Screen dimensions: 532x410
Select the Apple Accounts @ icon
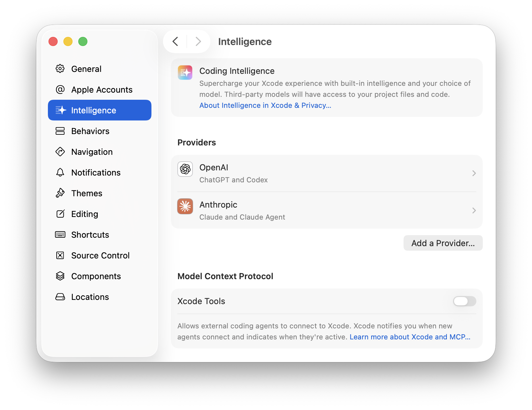tap(60, 89)
